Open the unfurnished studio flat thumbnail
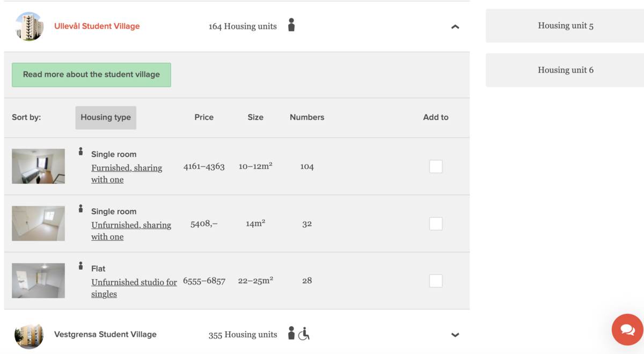The width and height of the screenshot is (644, 354). (x=39, y=280)
